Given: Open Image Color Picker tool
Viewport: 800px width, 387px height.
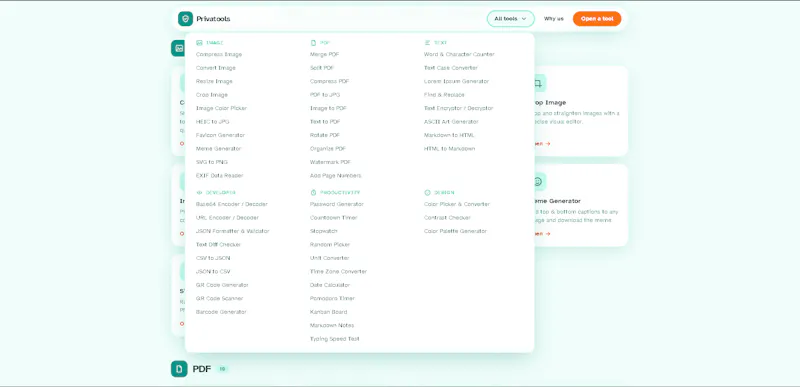Looking at the screenshot, I should point(221,109).
